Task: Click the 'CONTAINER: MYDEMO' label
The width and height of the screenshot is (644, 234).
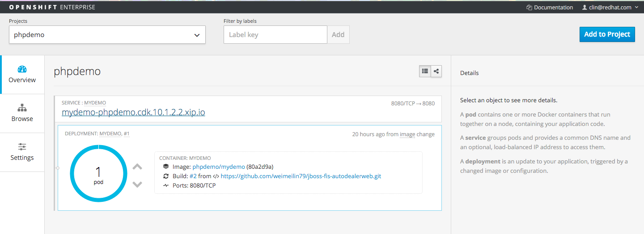Action: click(185, 158)
